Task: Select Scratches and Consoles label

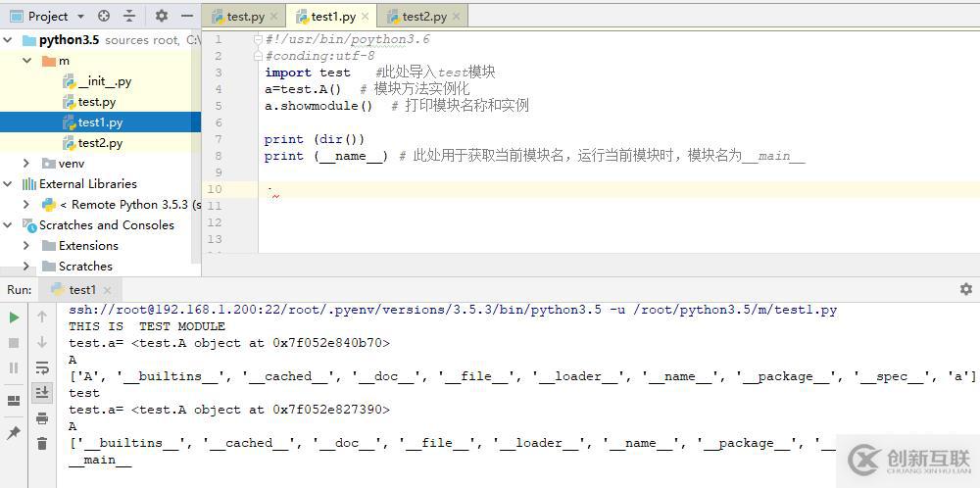Action: pos(107,225)
